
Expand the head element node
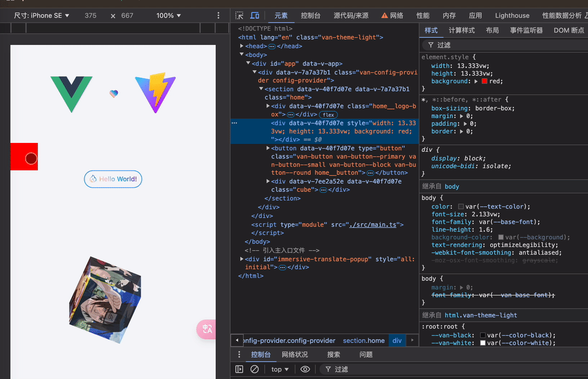(241, 46)
